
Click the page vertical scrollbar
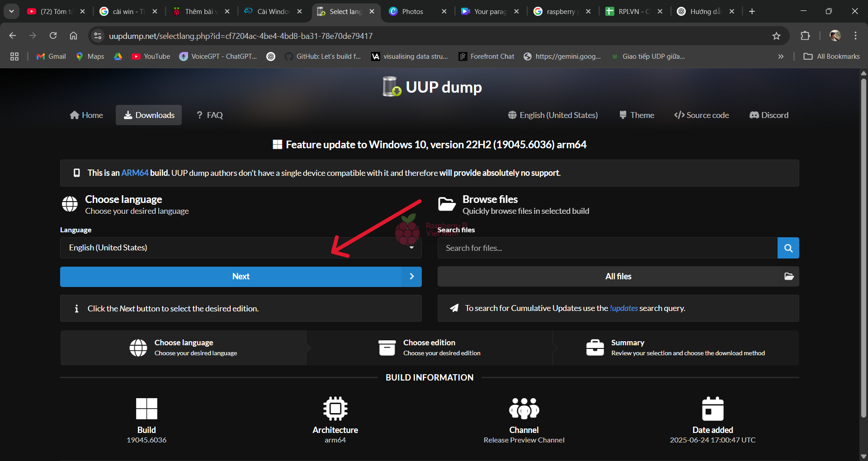tap(863, 249)
